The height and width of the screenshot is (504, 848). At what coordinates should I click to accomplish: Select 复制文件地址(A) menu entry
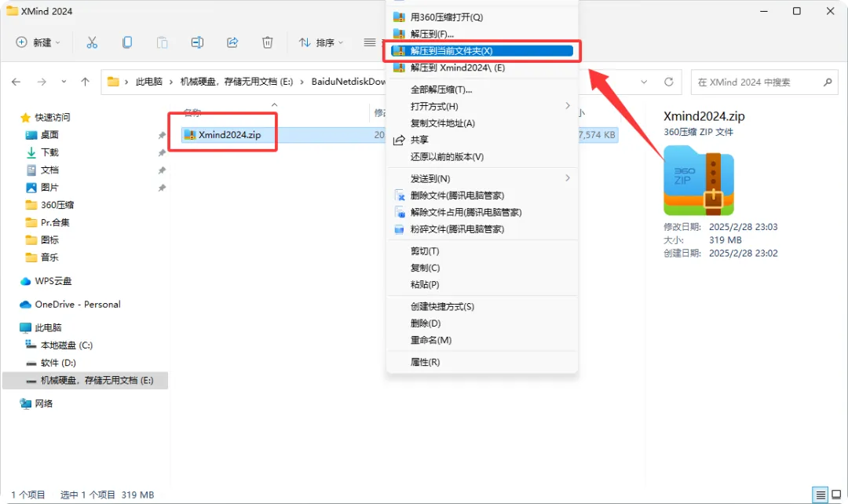click(482, 122)
